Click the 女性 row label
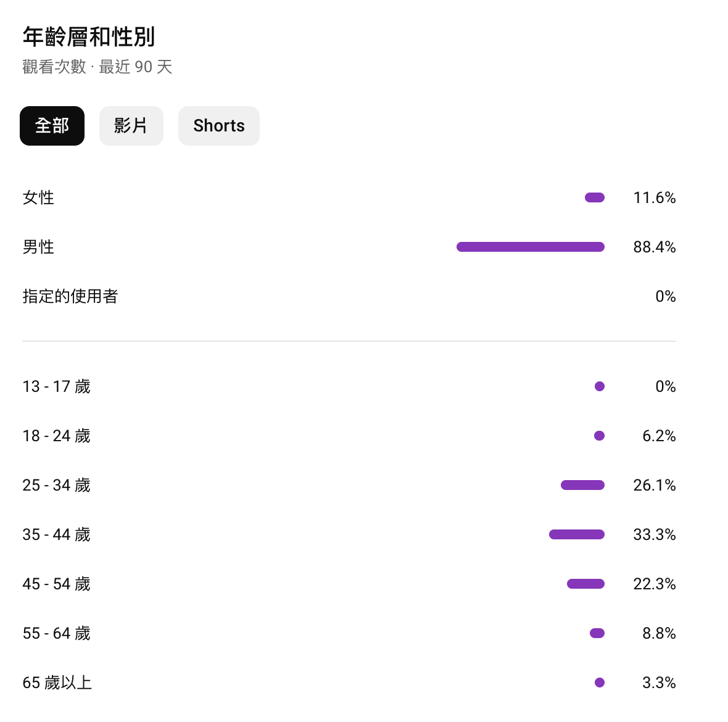This screenshot has width=728, height=722. pyautogui.click(x=38, y=197)
